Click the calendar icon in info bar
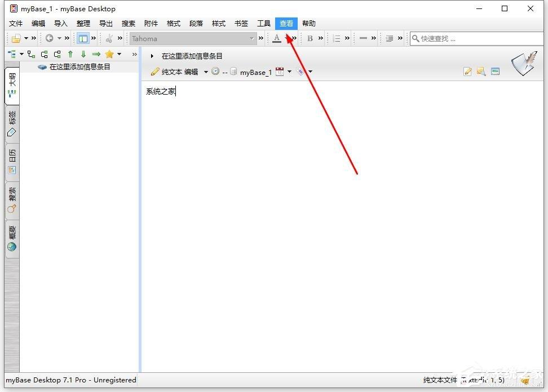Viewport: 548px width, 392px height. point(280,72)
